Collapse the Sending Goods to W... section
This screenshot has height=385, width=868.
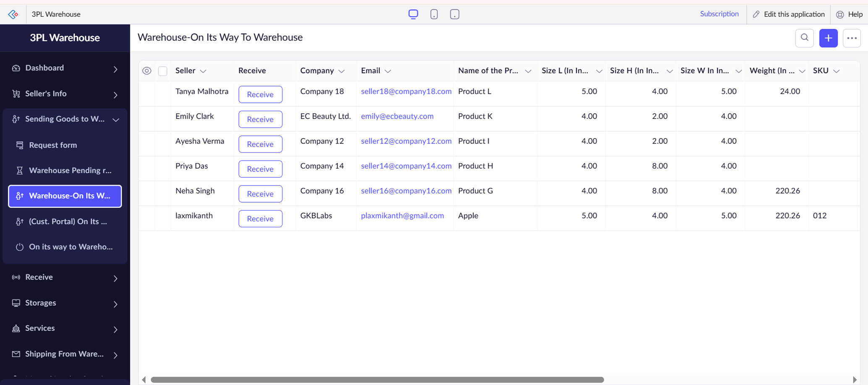pyautogui.click(x=116, y=120)
